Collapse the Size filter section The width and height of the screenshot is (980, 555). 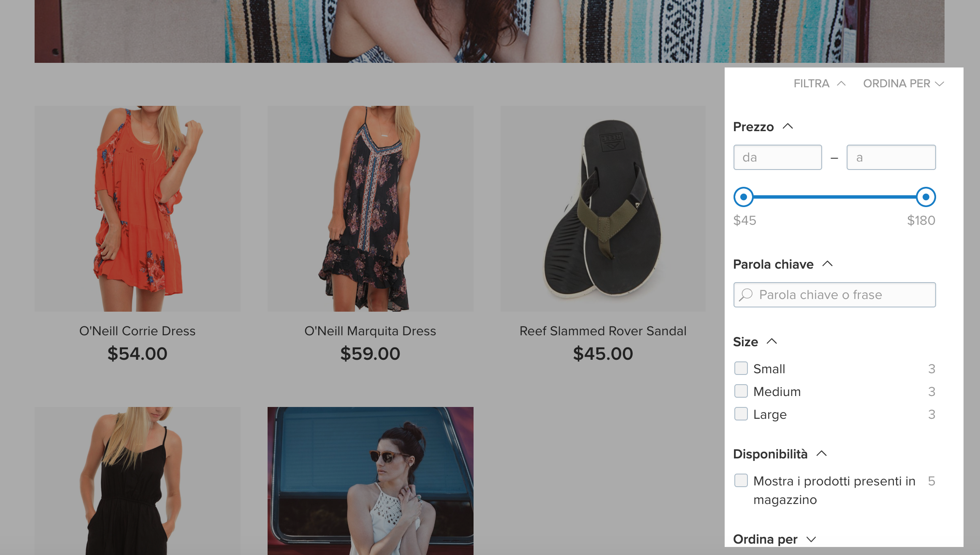tap(772, 342)
